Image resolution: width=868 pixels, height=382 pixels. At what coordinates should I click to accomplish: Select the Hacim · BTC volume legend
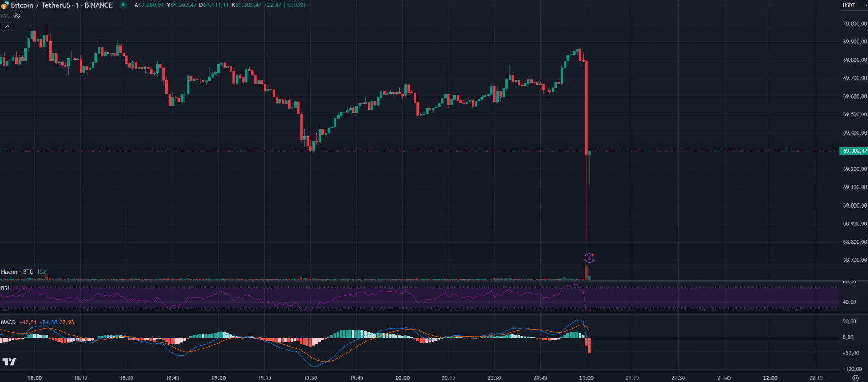tap(17, 272)
